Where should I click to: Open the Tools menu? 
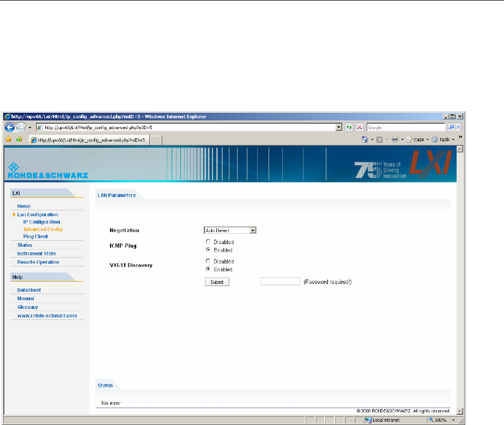click(443, 139)
